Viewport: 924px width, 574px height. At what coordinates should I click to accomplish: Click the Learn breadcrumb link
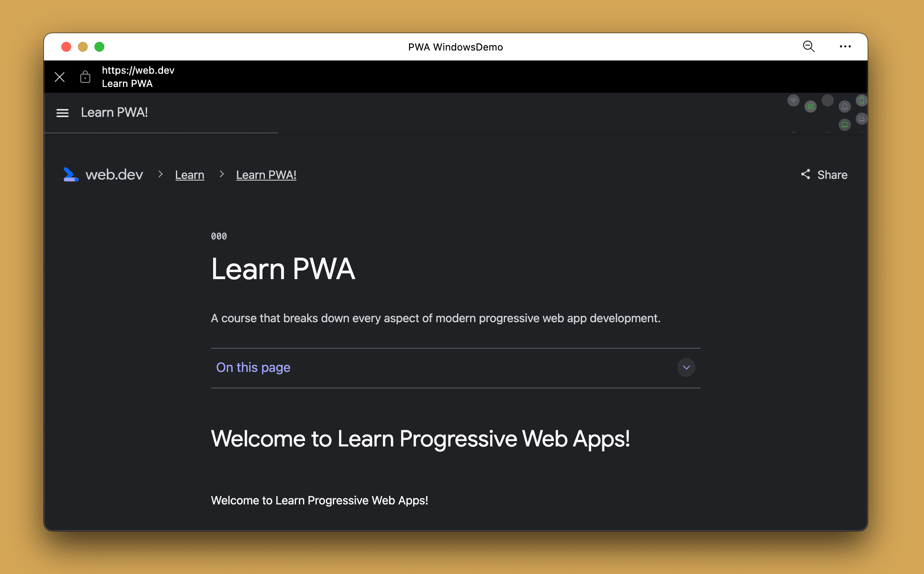(190, 174)
